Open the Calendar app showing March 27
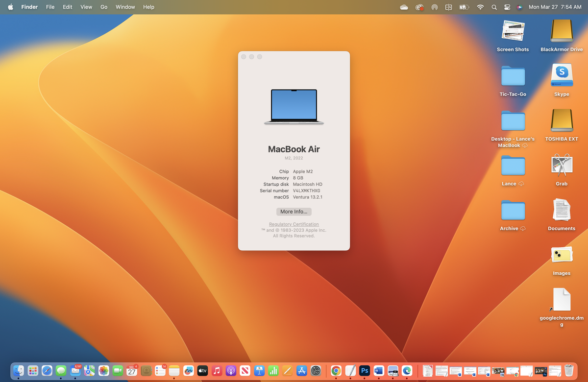The height and width of the screenshot is (382, 588). [x=132, y=371]
